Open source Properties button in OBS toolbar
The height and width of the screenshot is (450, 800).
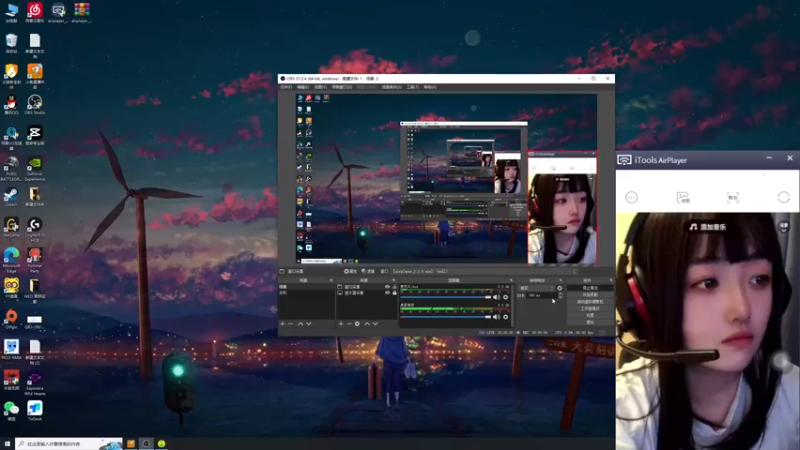coord(351,271)
